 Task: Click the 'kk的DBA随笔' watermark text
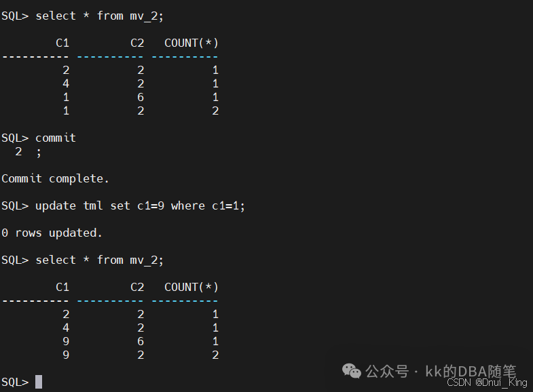point(471,371)
